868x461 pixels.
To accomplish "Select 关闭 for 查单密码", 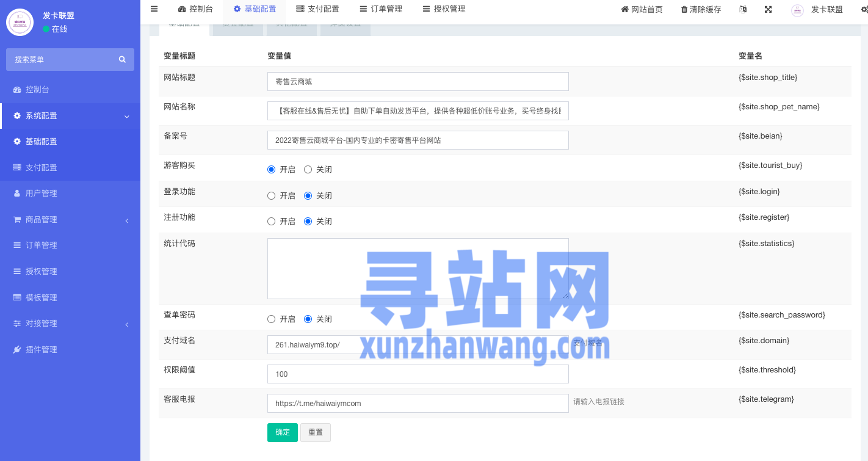I will pyautogui.click(x=308, y=319).
